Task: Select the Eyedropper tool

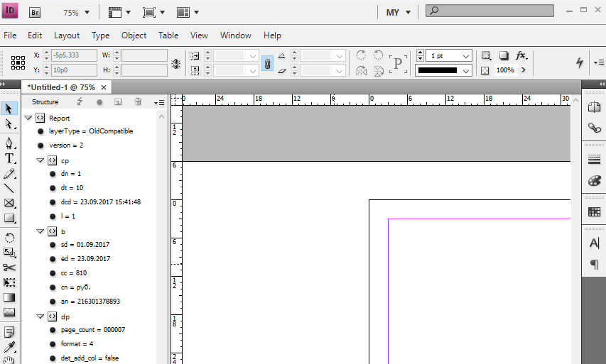Action: click(9, 347)
